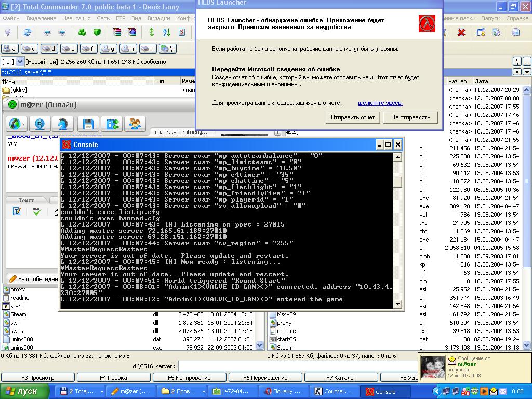
Task: Open the Сеть menu
Action: click(103, 18)
